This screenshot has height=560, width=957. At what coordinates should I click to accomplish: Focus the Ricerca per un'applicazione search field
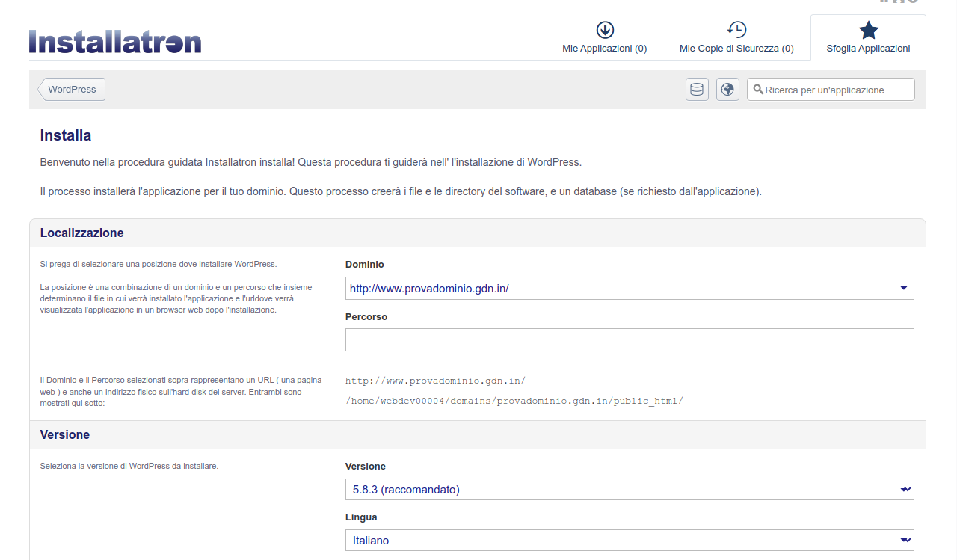tap(831, 90)
